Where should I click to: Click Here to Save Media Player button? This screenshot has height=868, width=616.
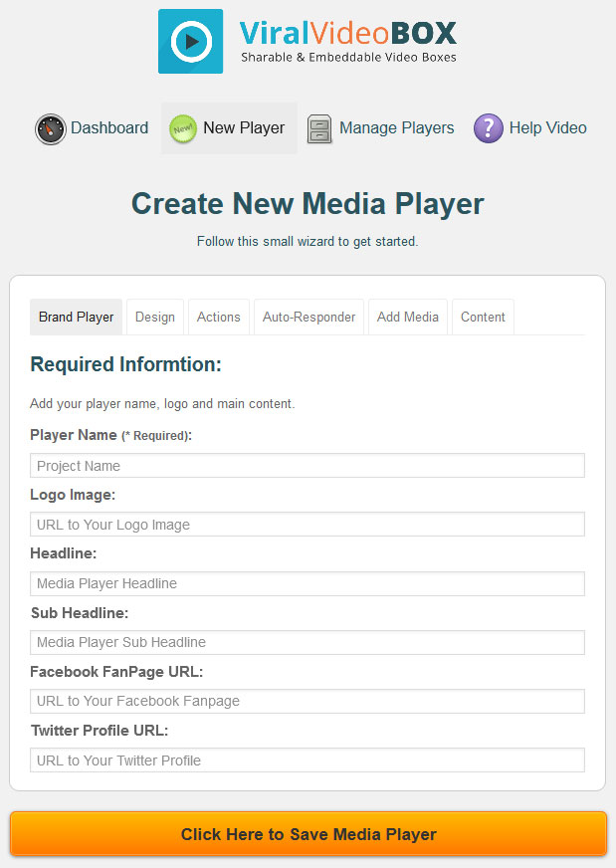coord(308,834)
